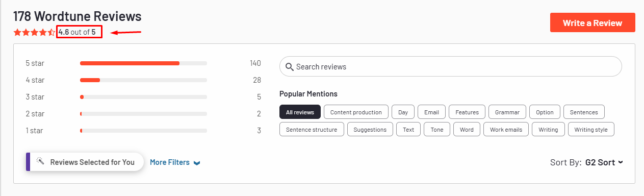The width and height of the screenshot is (644, 196).
Task: Select the Writing style tag
Action: pyautogui.click(x=591, y=129)
